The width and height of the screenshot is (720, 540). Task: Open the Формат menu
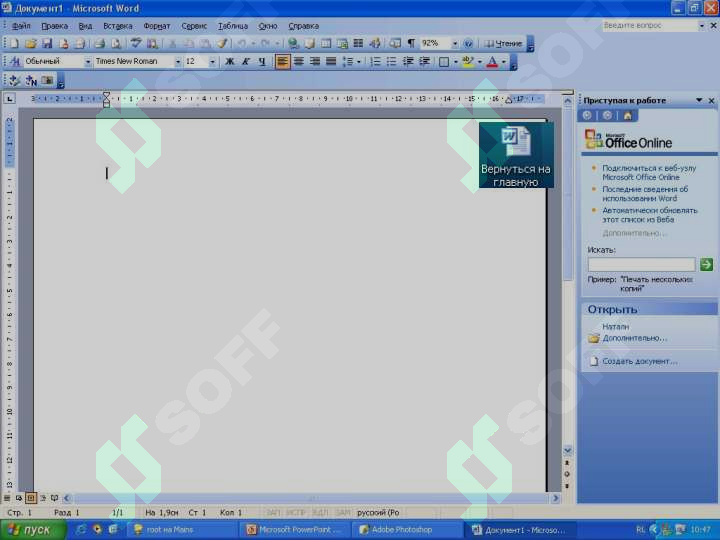[x=157, y=26]
